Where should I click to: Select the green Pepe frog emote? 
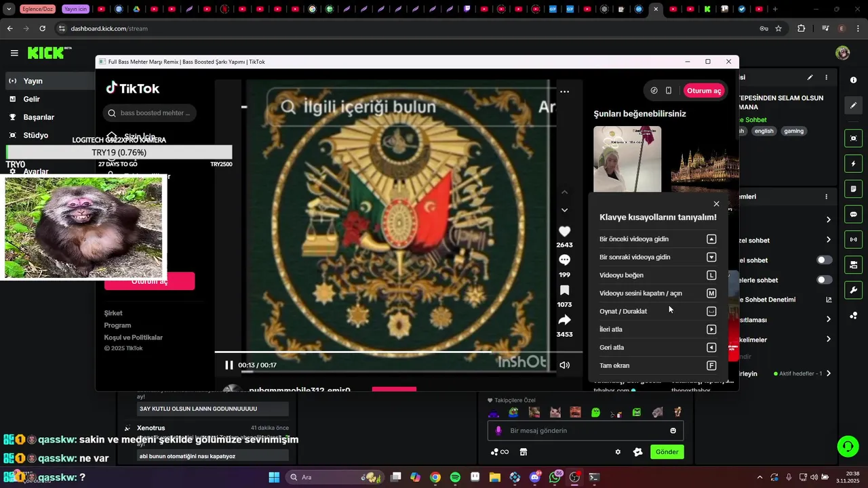pos(514,412)
